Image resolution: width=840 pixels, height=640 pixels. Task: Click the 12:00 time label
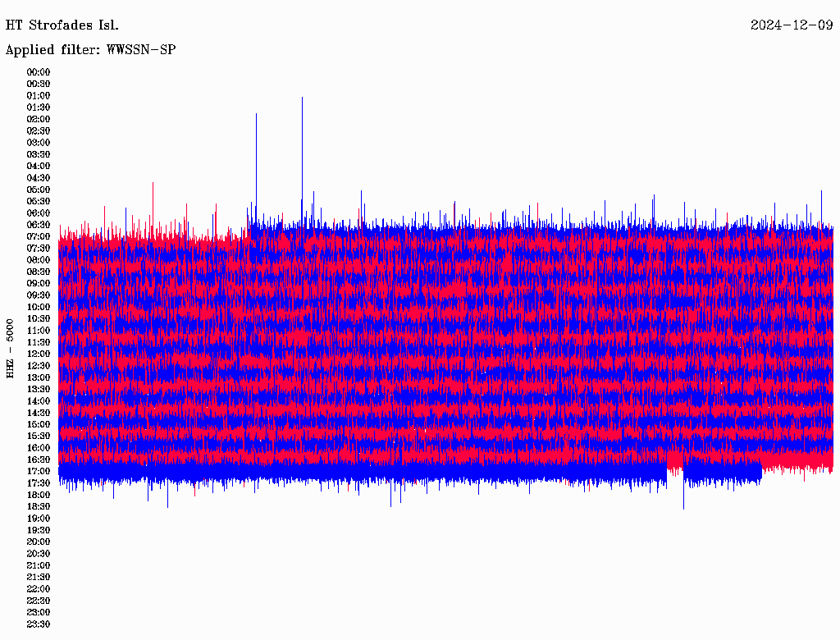[39, 354]
